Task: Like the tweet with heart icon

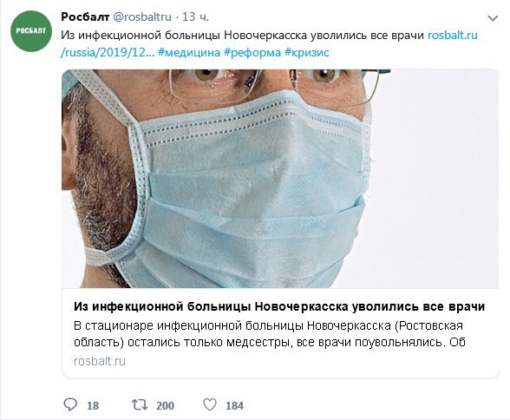Action: (x=210, y=405)
